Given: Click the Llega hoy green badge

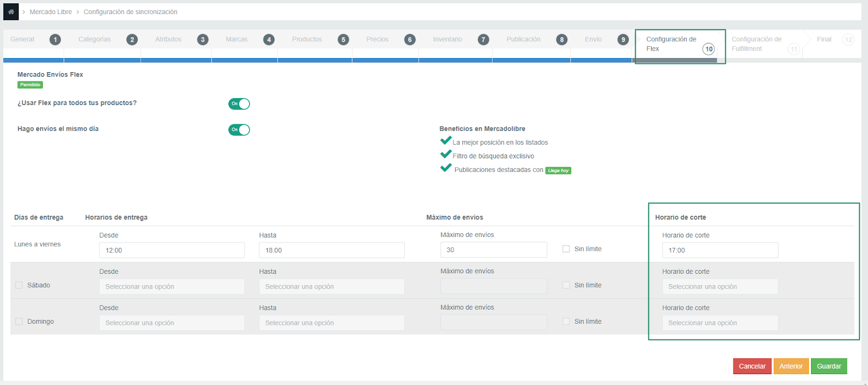Looking at the screenshot, I should pyautogui.click(x=558, y=170).
